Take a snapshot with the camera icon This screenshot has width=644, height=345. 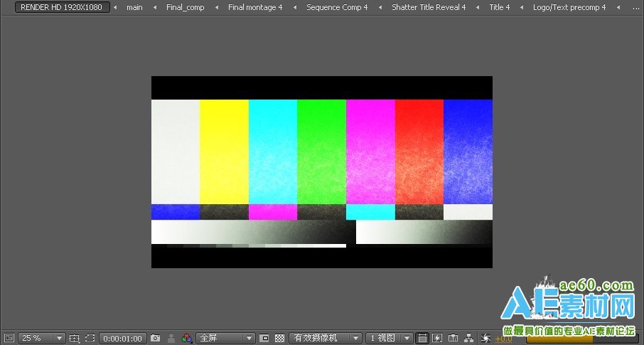155,338
